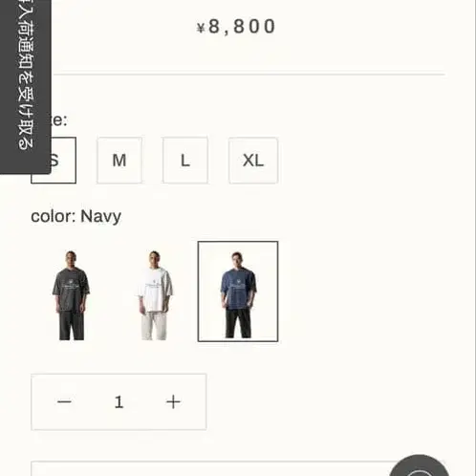Choose the navy t-shirt color thumbnail

click(x=238, y=292)
